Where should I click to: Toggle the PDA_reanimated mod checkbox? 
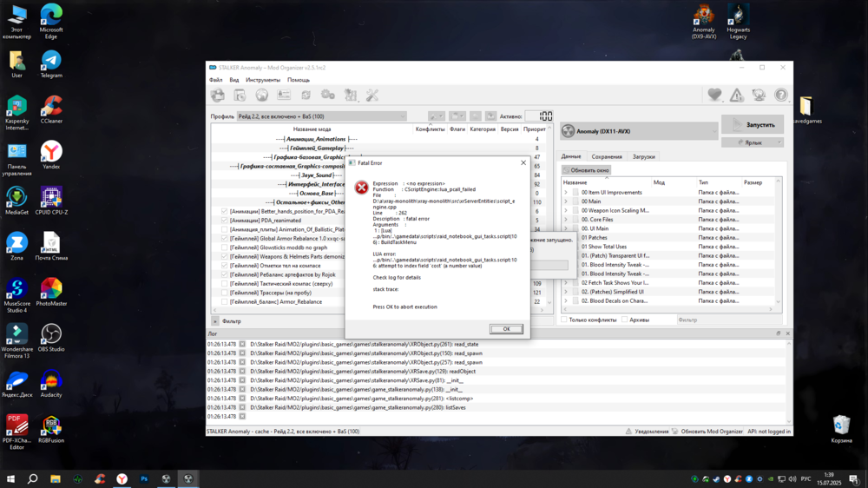(225, 220)
